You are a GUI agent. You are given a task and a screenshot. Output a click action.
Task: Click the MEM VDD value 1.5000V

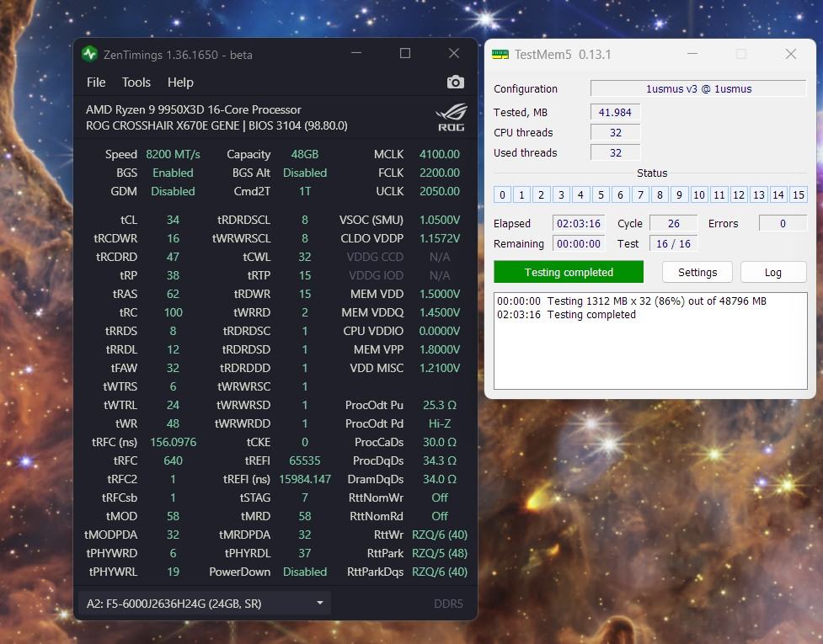tap(440, 294)
